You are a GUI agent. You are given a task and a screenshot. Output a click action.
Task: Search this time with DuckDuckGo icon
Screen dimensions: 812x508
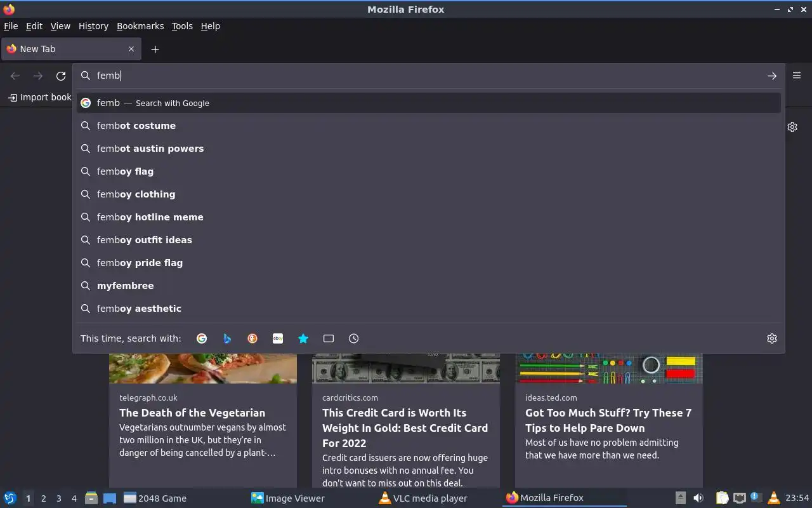(x=252, y=338)
